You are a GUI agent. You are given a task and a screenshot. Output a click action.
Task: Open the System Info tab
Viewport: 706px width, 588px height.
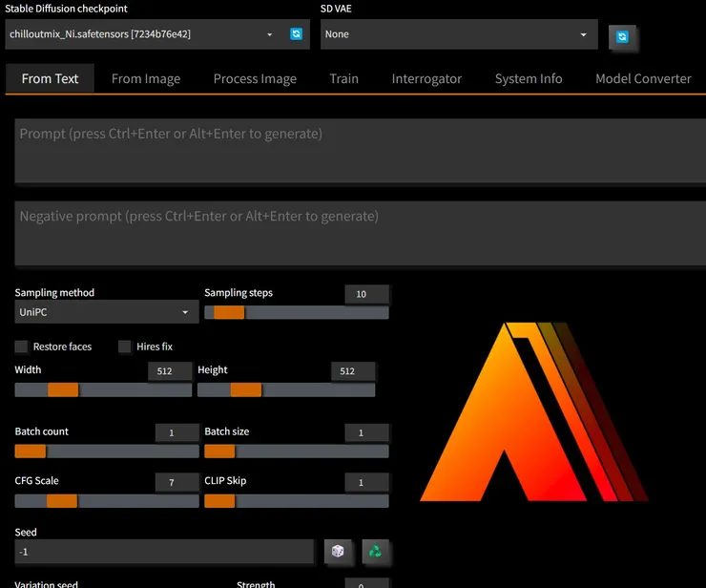(x=529, y=79)
